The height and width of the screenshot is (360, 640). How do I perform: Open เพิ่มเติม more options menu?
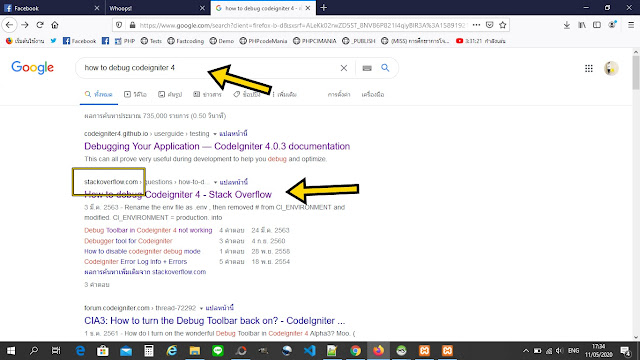click(284, 94)
